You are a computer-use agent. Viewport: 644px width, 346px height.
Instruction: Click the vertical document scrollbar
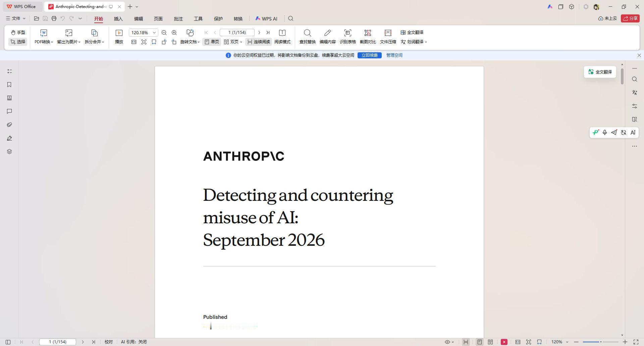[622, 76]
